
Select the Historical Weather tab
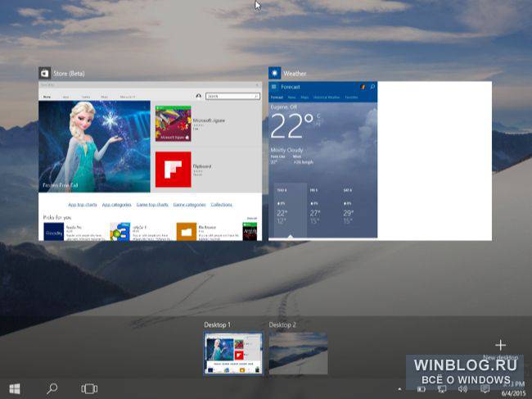point(327,97)
